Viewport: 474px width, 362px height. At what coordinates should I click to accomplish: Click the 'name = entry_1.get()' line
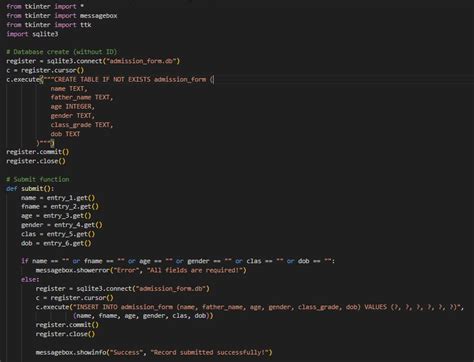click(58, 198)
